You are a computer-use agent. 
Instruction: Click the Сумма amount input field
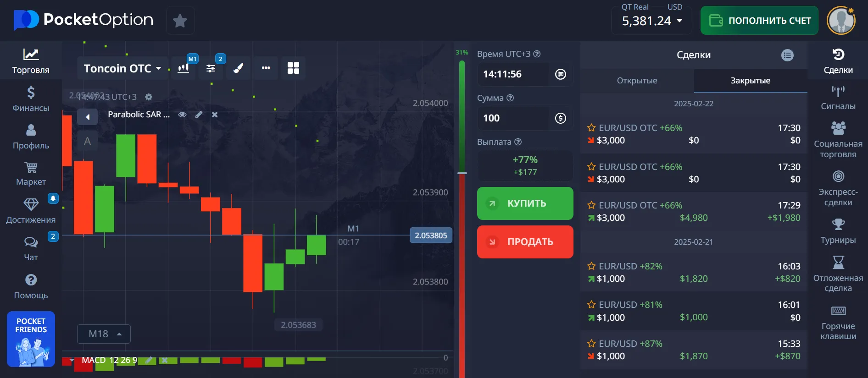tap(513, 118)
